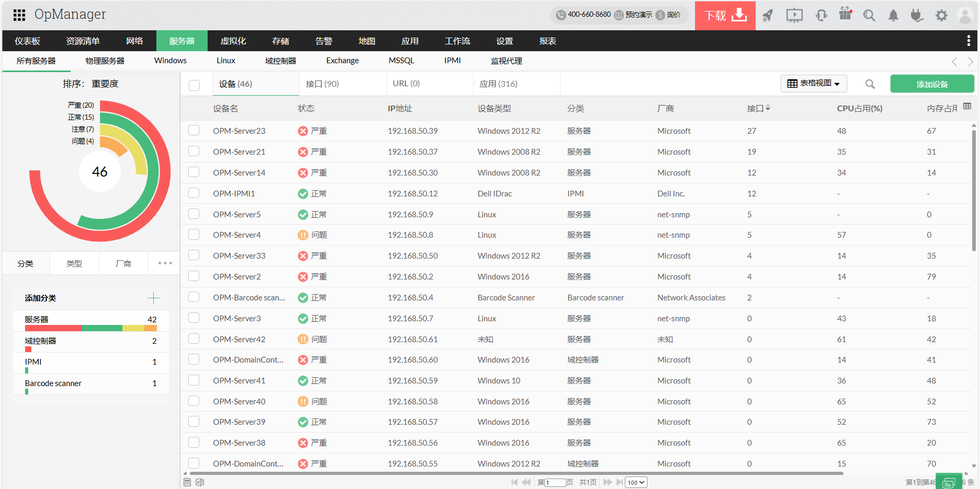Open device OPM-Server42 link
The image size is (980, 489).
click(239, 339)
